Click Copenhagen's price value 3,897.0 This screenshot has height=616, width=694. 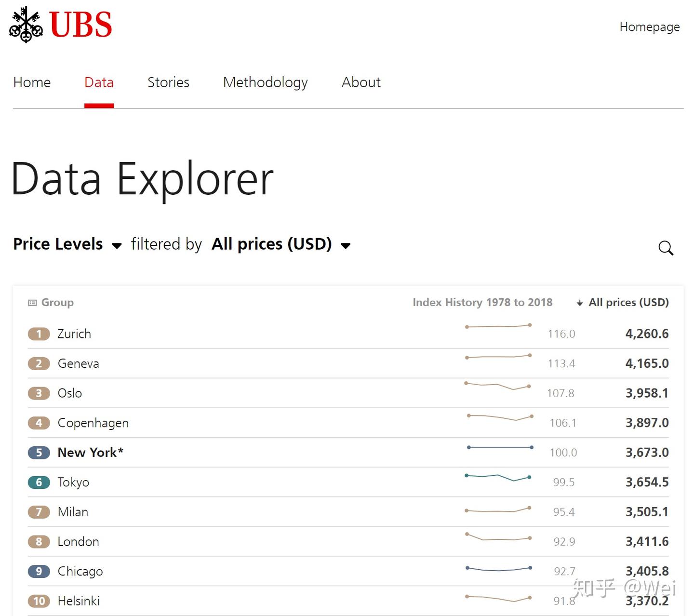tap(647, 423)
